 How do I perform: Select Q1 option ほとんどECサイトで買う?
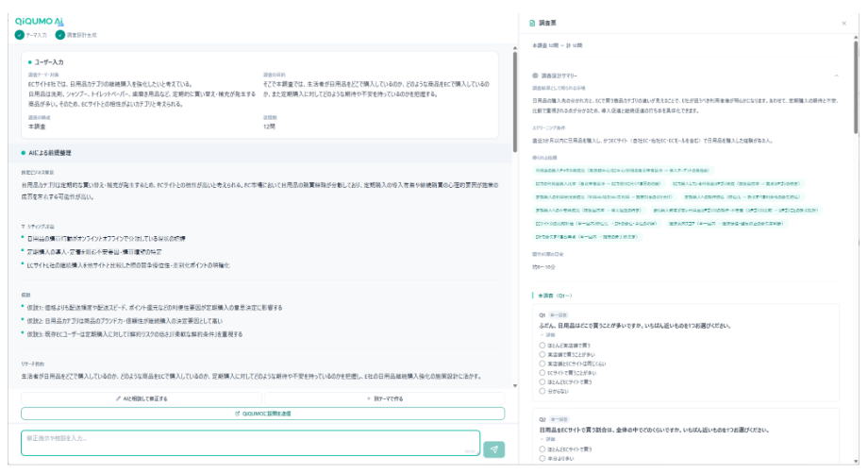click(542, 382)
